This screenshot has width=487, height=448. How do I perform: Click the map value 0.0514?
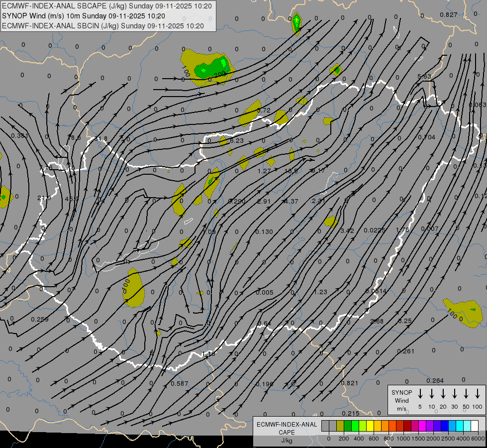click(x=376, y=291)
